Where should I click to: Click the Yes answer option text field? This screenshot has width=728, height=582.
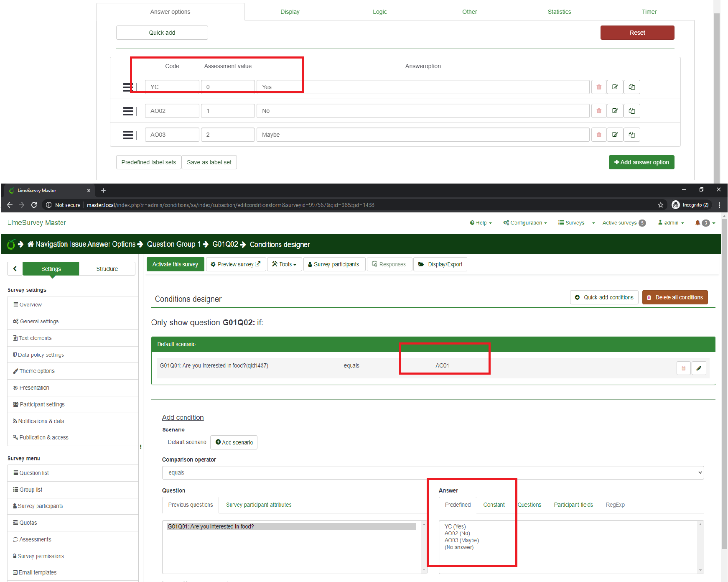[423, 87]
